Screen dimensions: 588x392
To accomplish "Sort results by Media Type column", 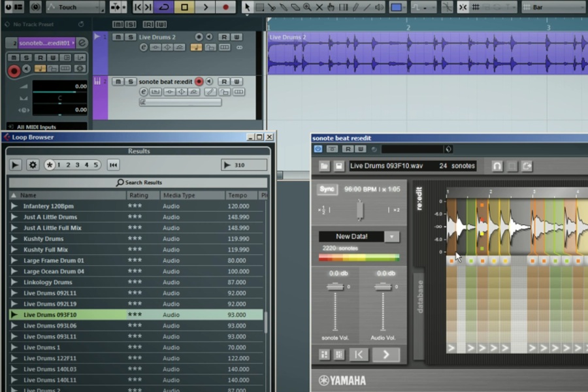I will [192, 195].
